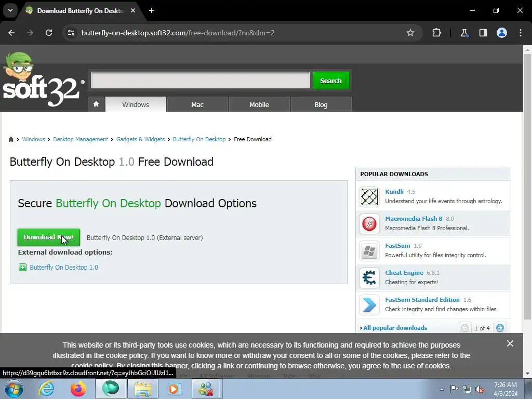Open a new browser tab

pos(152,10)
